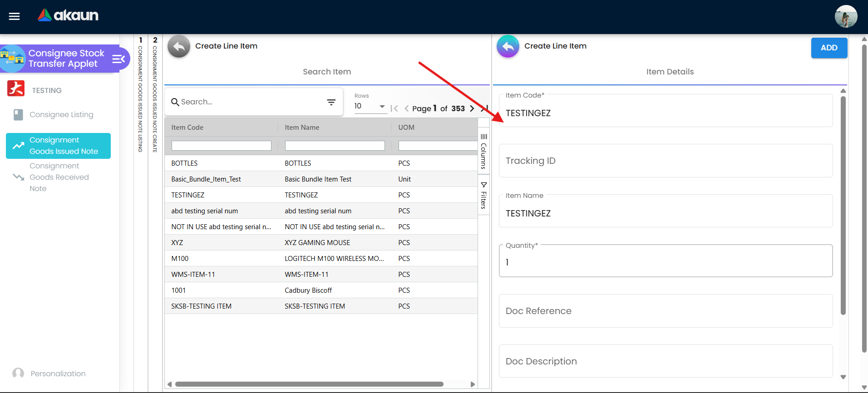This screenshot has width=868, height=393.
Task: Collapse the Consignee Stock Transfer sidebar
Action: 118,59
